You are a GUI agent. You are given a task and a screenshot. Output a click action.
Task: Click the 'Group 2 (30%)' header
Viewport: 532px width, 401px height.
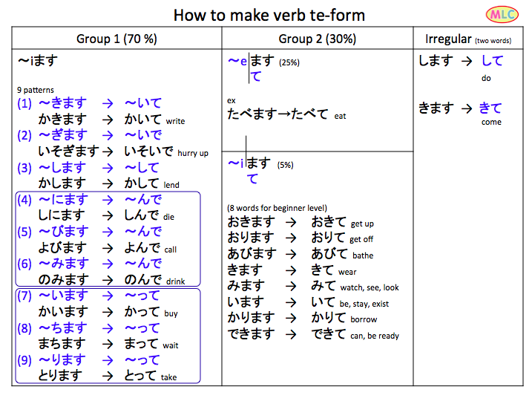click(318, 39)
